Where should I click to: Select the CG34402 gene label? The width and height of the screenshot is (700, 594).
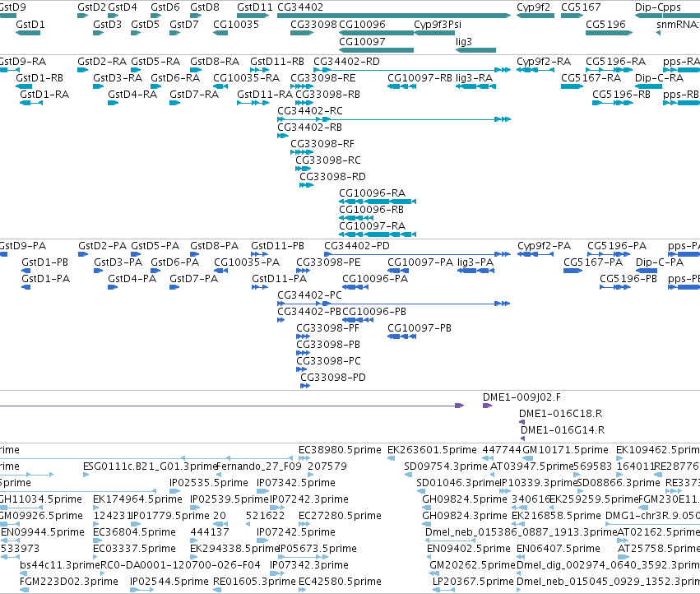tap(300, 7)
